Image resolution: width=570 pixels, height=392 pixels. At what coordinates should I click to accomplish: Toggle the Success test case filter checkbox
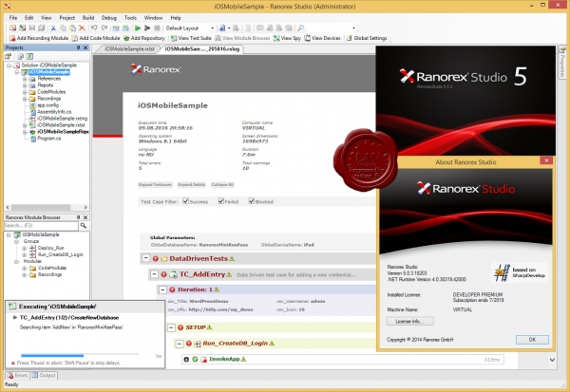186,201
